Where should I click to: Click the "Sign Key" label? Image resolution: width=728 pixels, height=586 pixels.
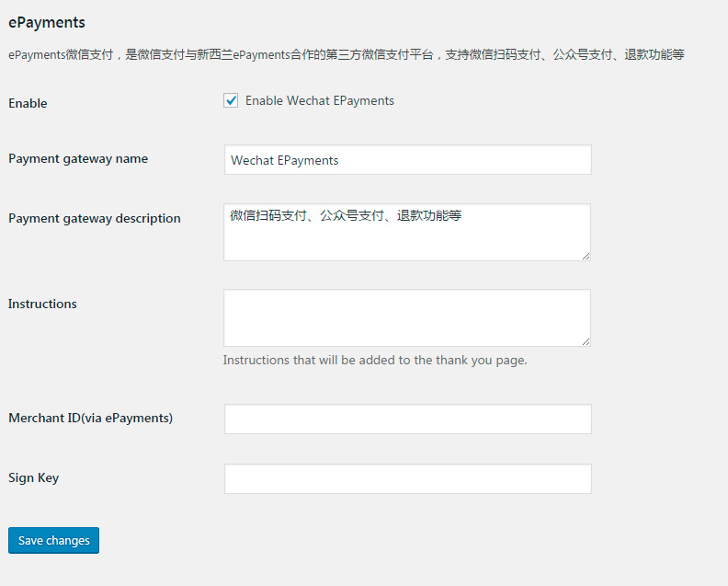[x=33, y=478]
